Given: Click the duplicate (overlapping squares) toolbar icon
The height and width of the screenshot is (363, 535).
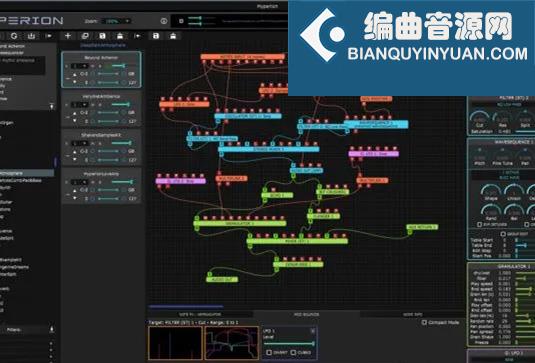Looking at the screenshot, I should pyautogui.click(x=85, y=36).
